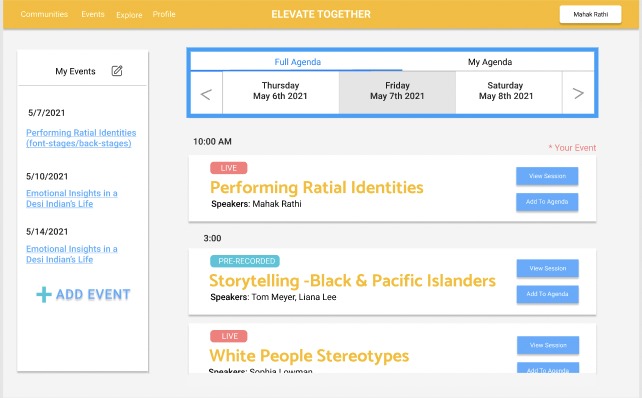
Task: Open the Profile menu item
Action: pos(164,14)
